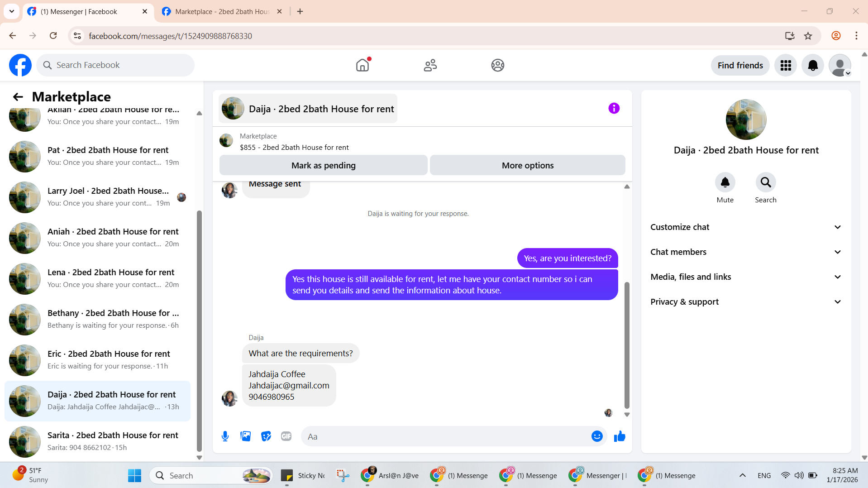Open Bethany's conversation
868x488 pixels.
tap(97, 319)
